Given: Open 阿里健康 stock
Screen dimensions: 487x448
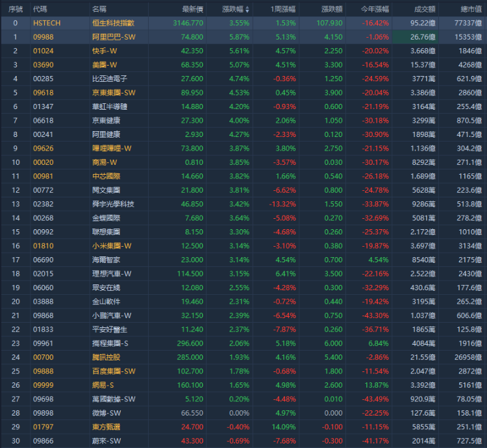Looking at the screenshot, I should coord(106,134).
